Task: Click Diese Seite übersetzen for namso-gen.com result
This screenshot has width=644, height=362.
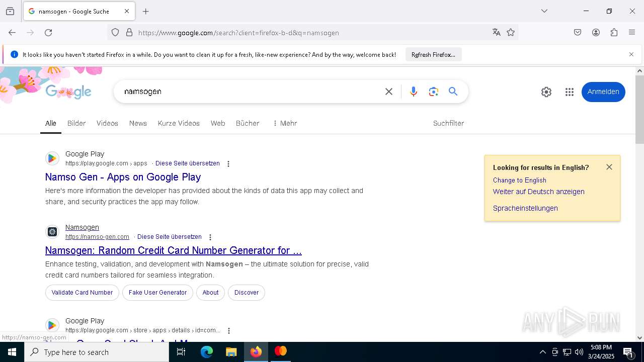Action: (170, 237)
